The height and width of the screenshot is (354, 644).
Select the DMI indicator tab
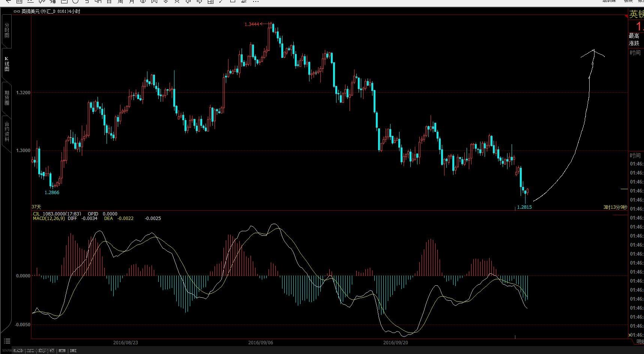(73, 351)
